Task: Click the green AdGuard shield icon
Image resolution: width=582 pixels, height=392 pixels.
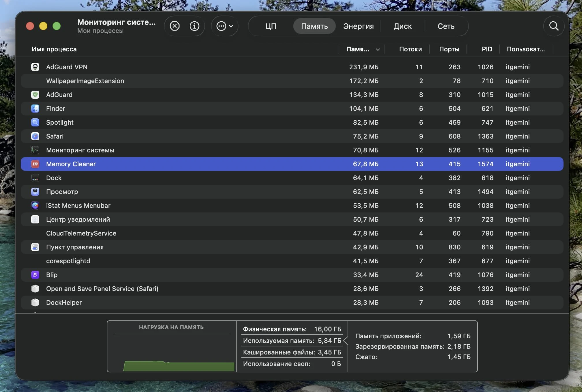Action: 35,95
